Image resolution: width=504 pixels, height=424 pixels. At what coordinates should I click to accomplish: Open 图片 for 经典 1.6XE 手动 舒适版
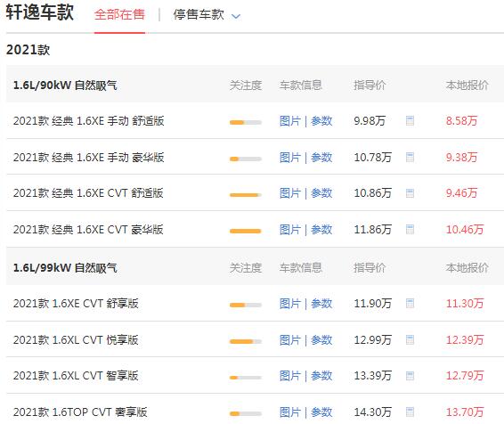pyautogui.click(x=290, y=121)
